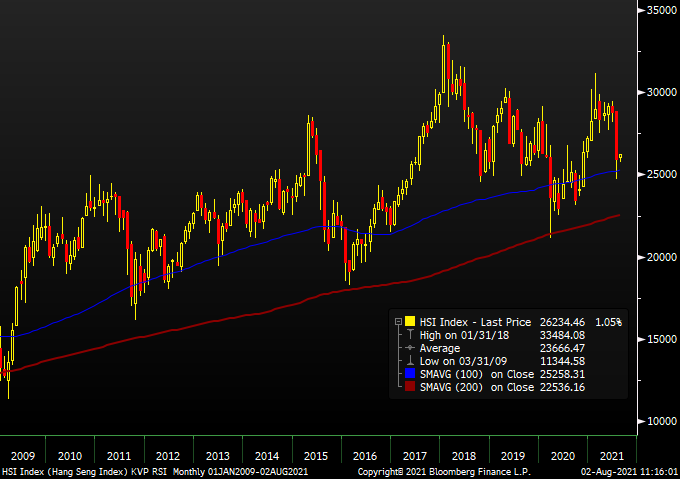This screenshot has height=479, width=680.
Task: Click the 15000 y-axis label
Action: click(661, 339)
